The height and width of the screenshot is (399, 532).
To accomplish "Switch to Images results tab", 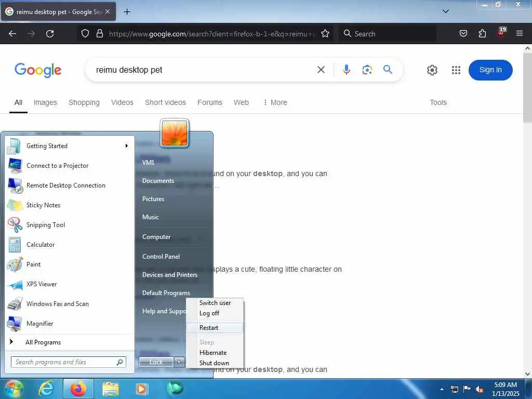I will [x=45, y=102].
